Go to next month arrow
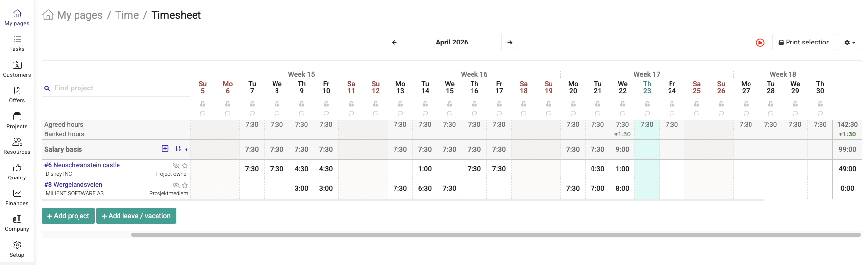The image size is (868, 265). pos(510,43)
